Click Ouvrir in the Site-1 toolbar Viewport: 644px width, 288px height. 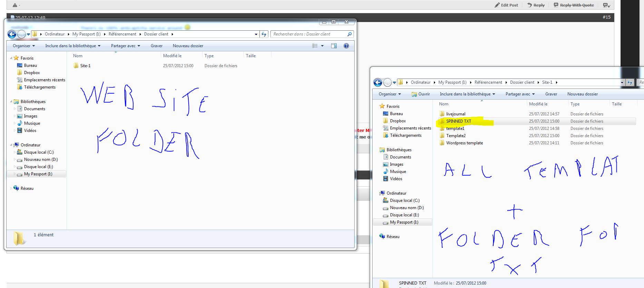coord(420,94)
